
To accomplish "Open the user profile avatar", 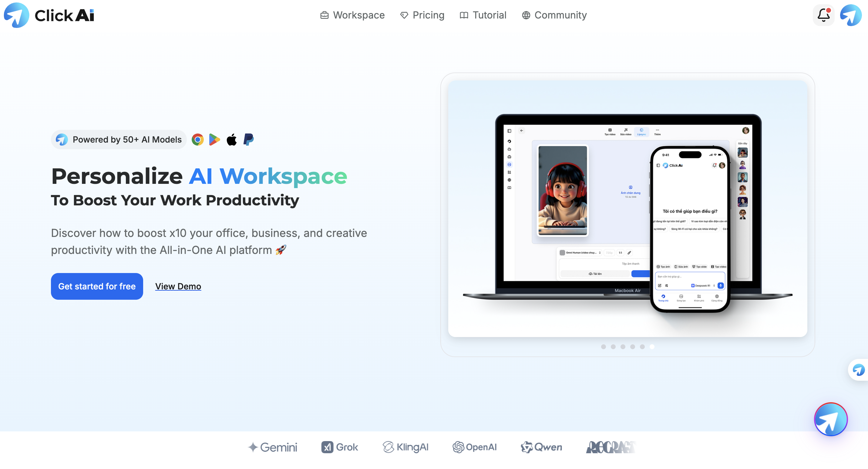I will point(850,15).
